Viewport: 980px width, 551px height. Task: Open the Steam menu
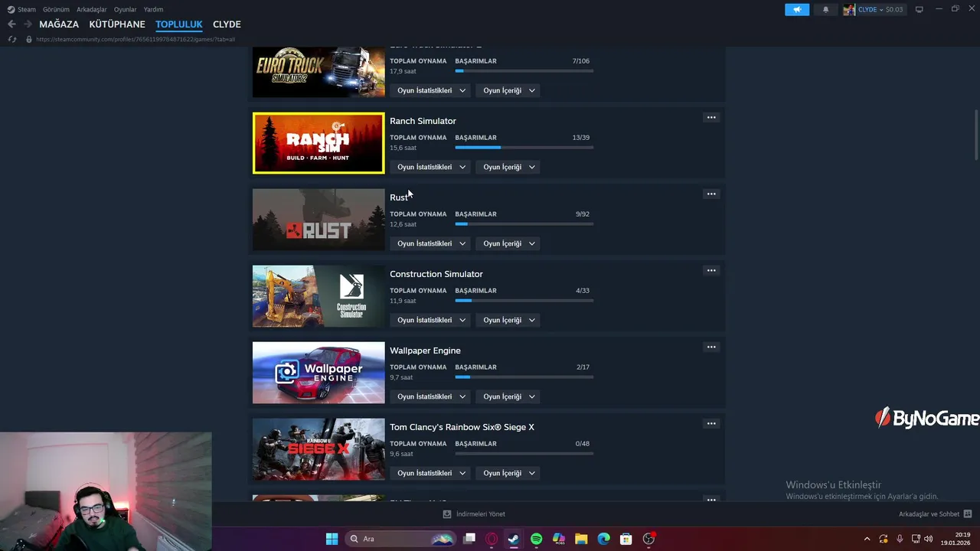[26, 9]
